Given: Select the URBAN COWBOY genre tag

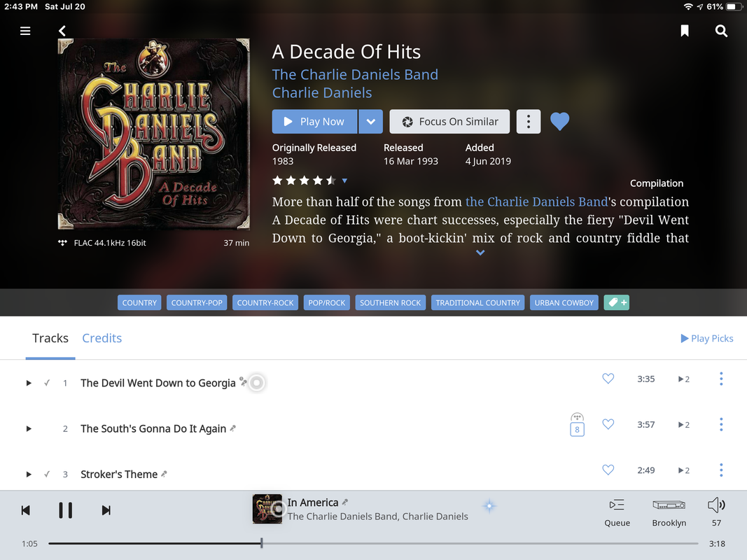Looking at the screenshot, I should (x=564, y=303).
